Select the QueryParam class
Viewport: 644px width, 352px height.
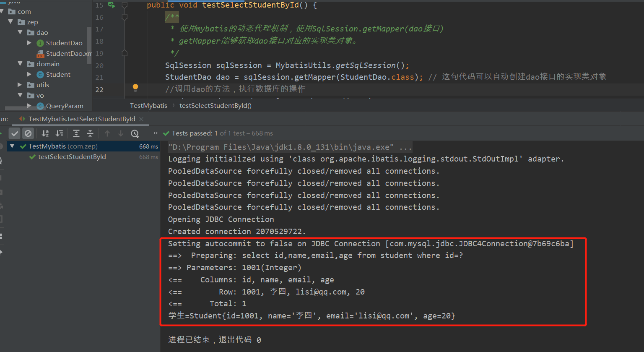(x=65, y=106)
